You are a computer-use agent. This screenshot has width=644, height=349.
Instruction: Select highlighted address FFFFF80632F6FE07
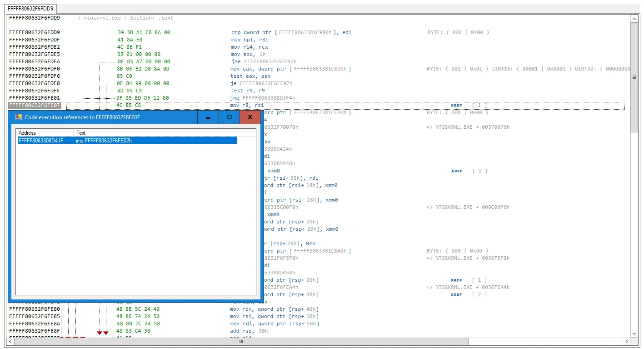pos(35,105)
